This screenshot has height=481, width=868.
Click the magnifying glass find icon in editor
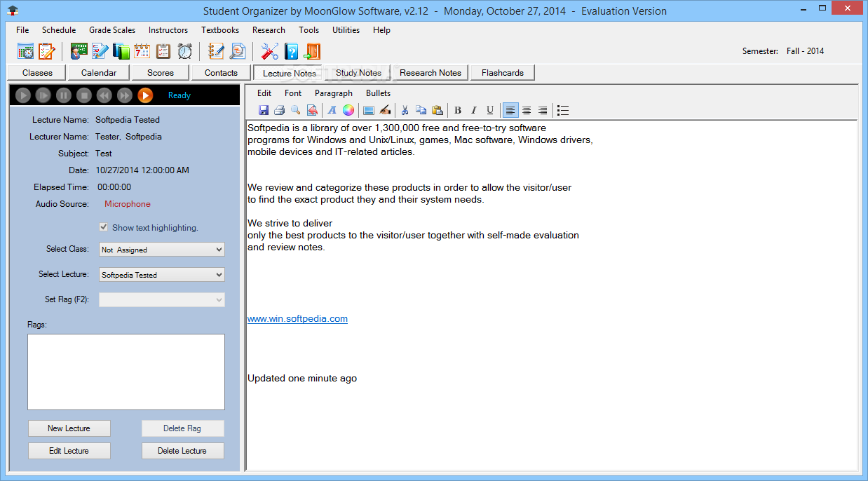pos(295,110)
